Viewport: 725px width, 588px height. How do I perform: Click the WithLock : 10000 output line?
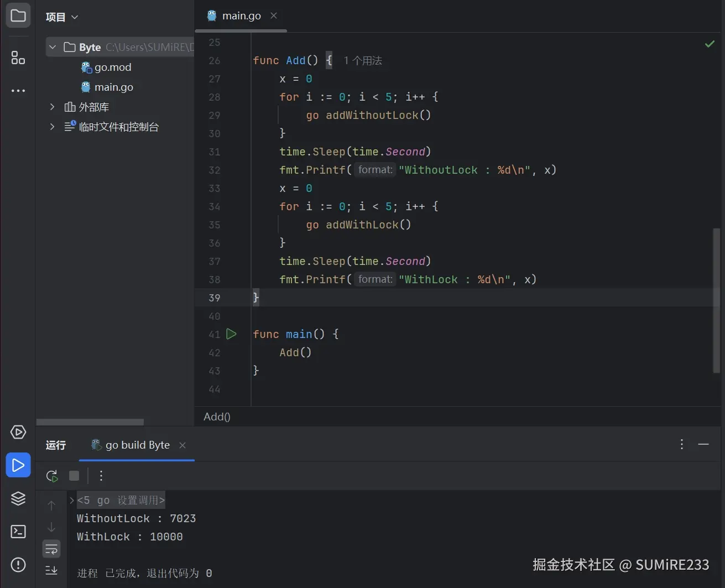coord(129,537)
